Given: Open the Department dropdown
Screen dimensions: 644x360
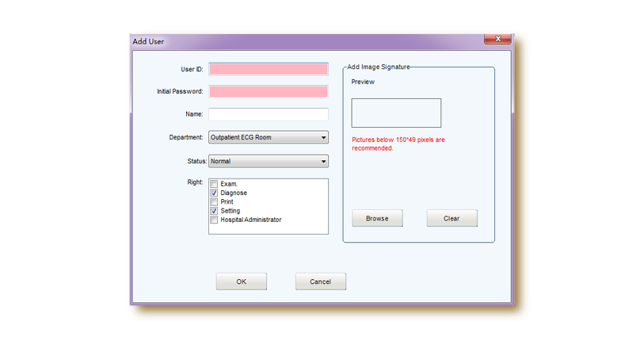Looking at the screenshot, I should point(268,138).
